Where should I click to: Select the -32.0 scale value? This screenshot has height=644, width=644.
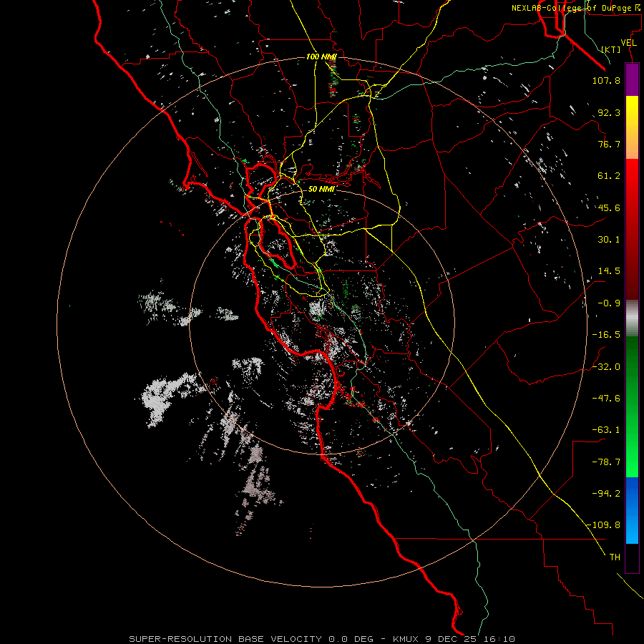(606, 367)
